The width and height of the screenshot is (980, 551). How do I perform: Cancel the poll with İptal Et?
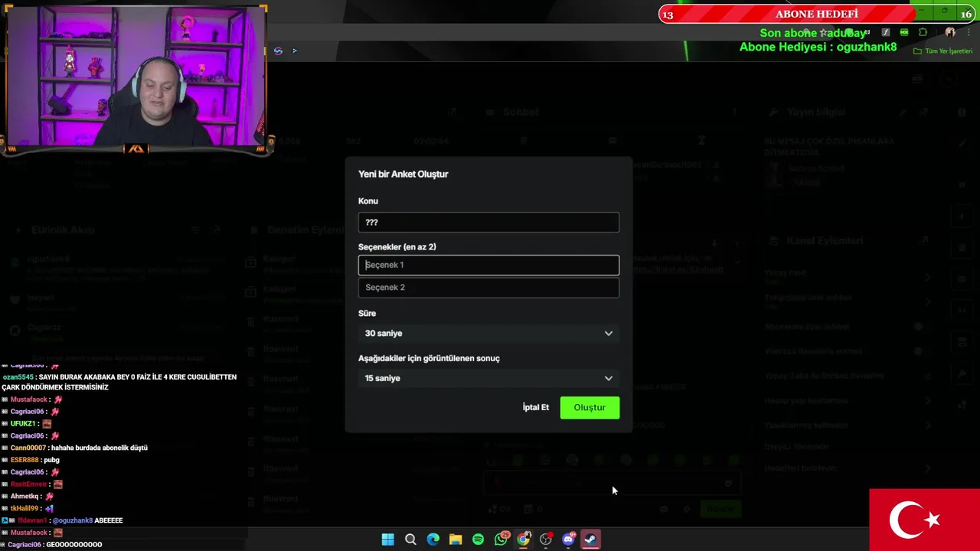click(536, 407)
